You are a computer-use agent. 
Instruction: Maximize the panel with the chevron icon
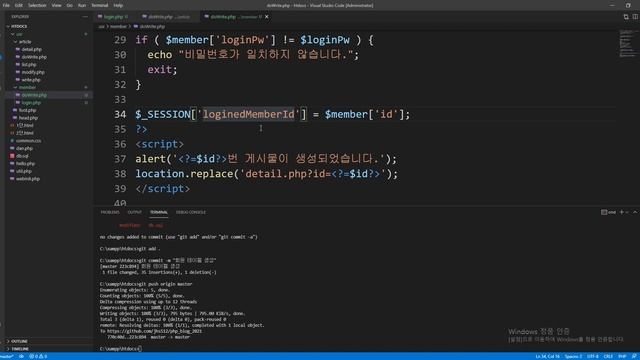[x=635, y=212]
